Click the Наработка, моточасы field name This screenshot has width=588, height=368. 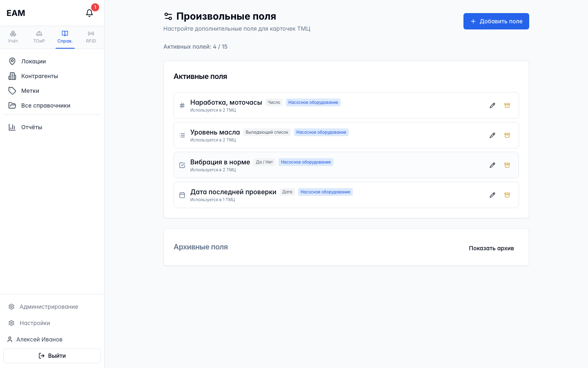[226, 102]
